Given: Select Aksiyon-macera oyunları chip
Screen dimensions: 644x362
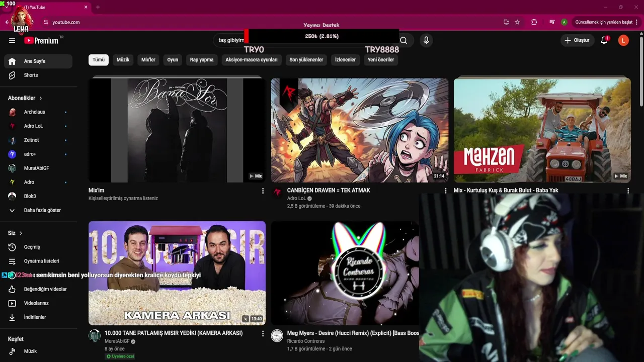Looking at the screenshot, I should (x=252, y=60).
